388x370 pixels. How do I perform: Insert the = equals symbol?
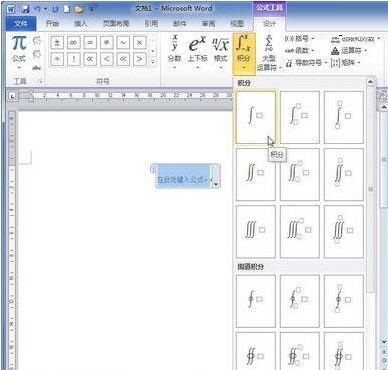(90, 43)
